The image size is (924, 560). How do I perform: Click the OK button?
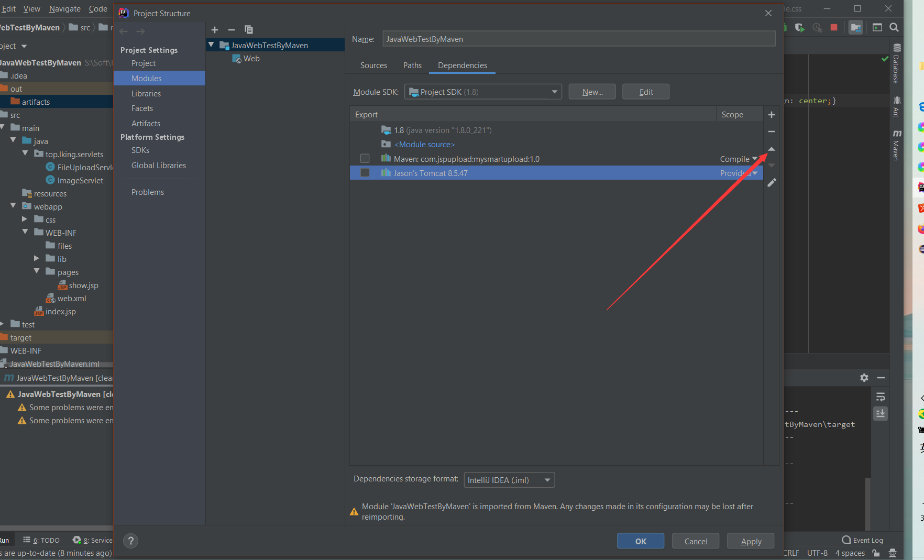click(641, 541)
